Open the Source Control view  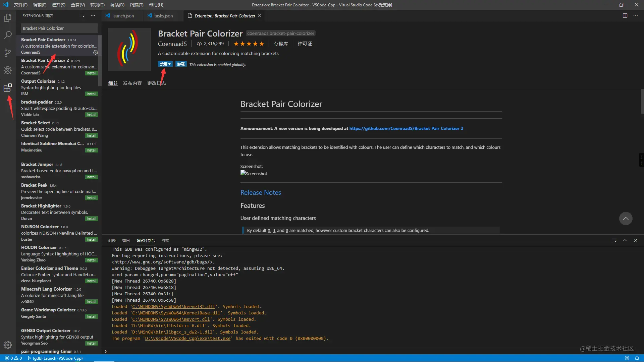click(8, 53)
